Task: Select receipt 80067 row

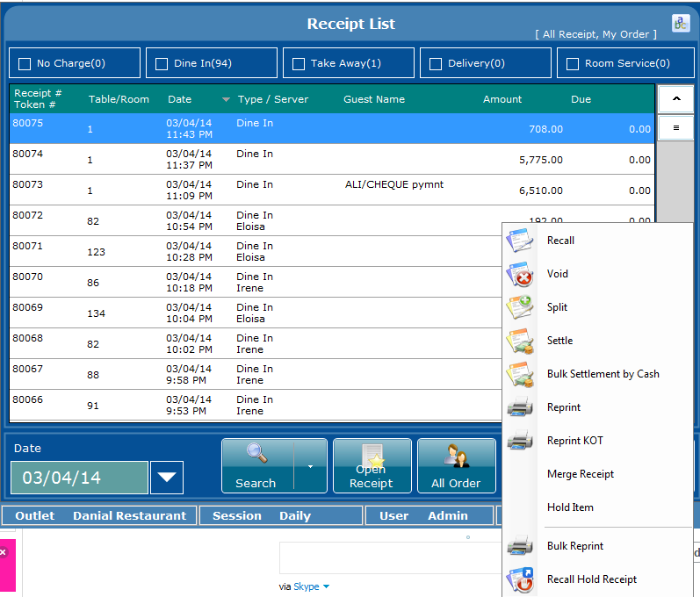Action: tap(256, 375)
